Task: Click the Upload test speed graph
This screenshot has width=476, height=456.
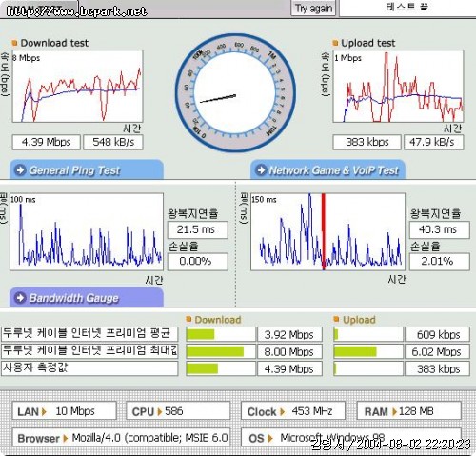Action: coord(398,86)
